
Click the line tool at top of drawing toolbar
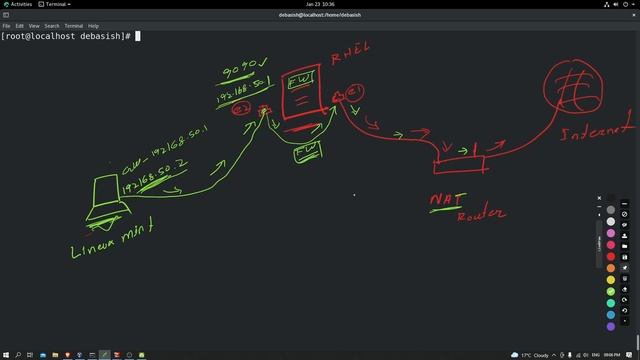pos(624,203)
